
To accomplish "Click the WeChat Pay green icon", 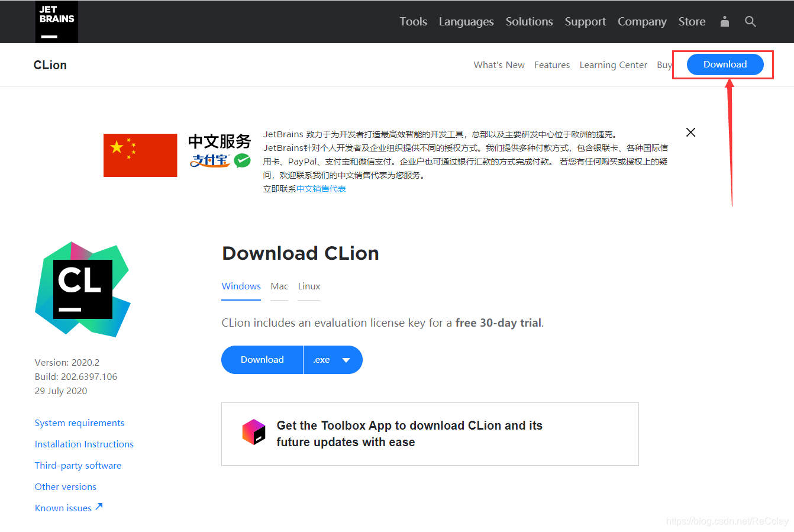I will 242,160.
